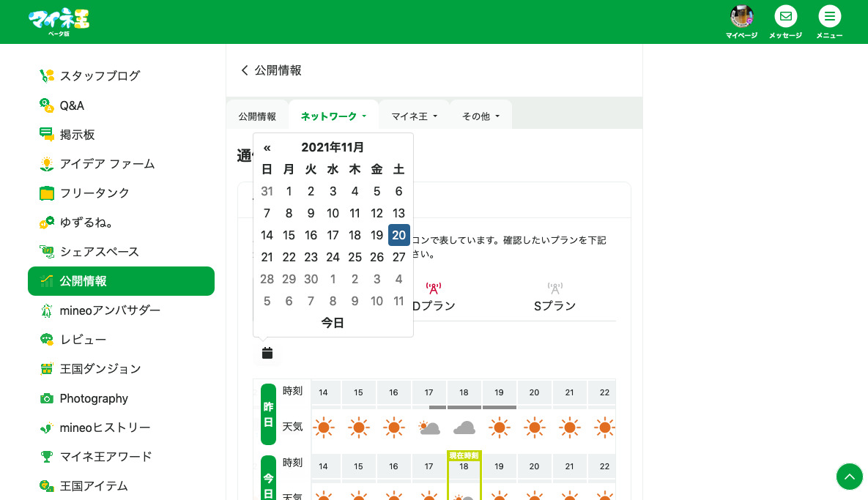Click the Dプラン antenna icon

[x=434, y=288]
